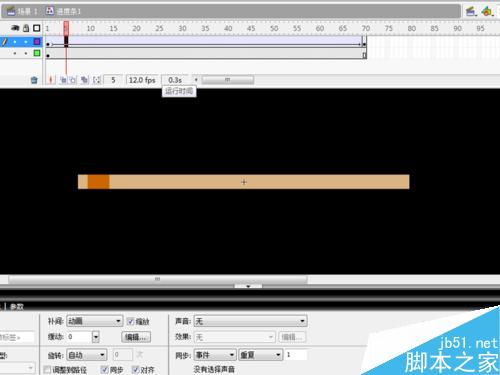500x375 pixels.
Task: Open the Edit Scene button
Action: (x=471, y=11)
